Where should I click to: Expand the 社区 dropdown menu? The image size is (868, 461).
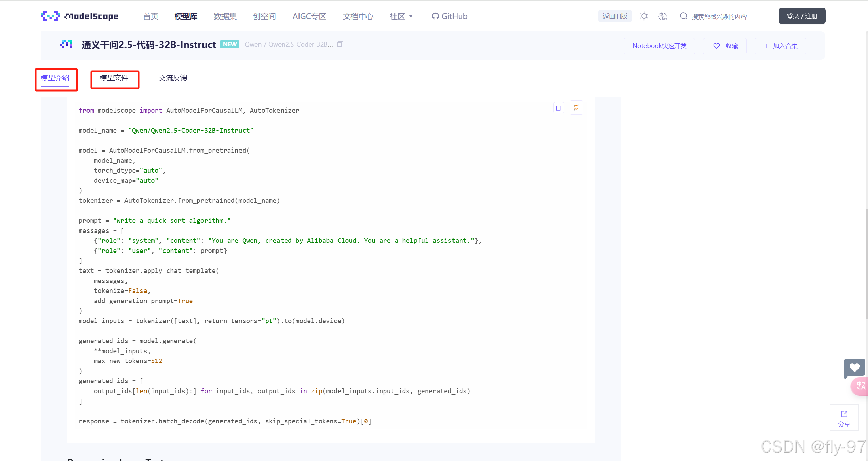pos(401,16)
